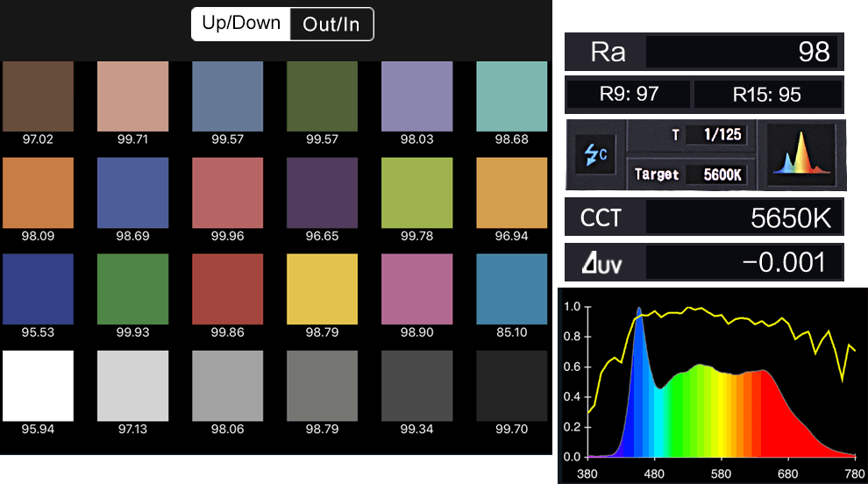Select the brown swatch scored 97.02

click(x=39, y=96)
